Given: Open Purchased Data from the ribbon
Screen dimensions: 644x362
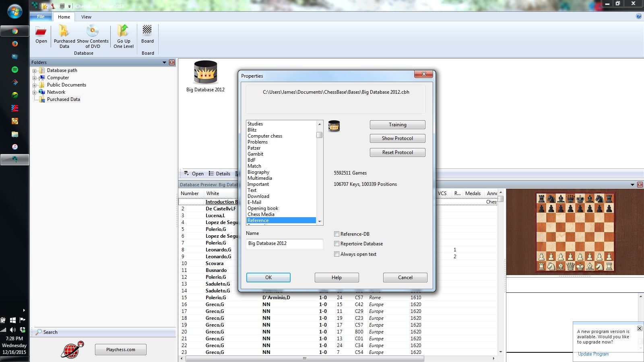Looking at the screenshot, I should click(64, 37).
